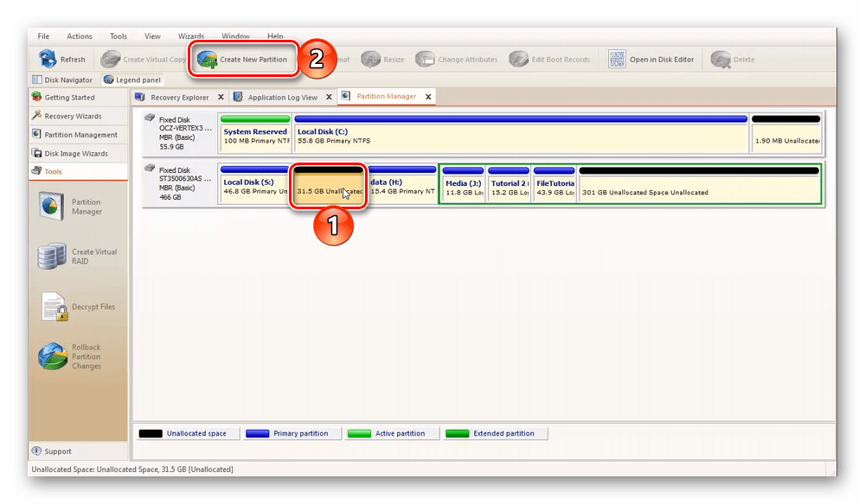
Task: Open Partition Manager tool icon in sidebar
Action: (51, 207)
